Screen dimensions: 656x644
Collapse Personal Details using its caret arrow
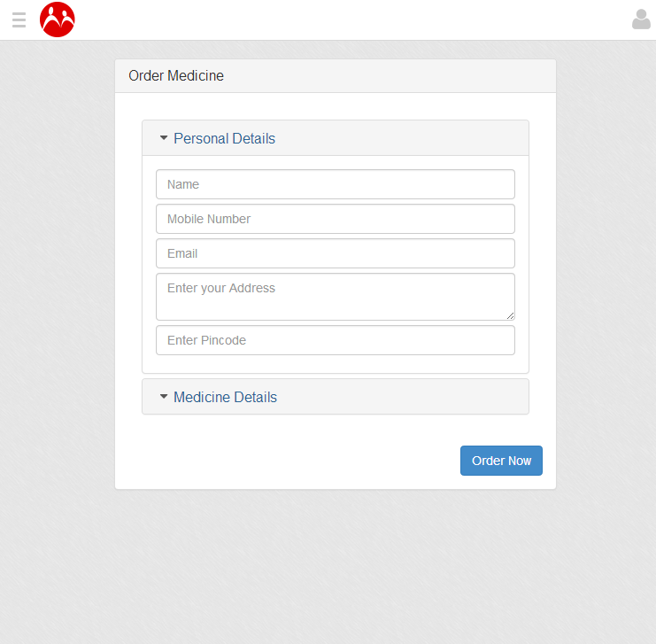click(164, 138)
